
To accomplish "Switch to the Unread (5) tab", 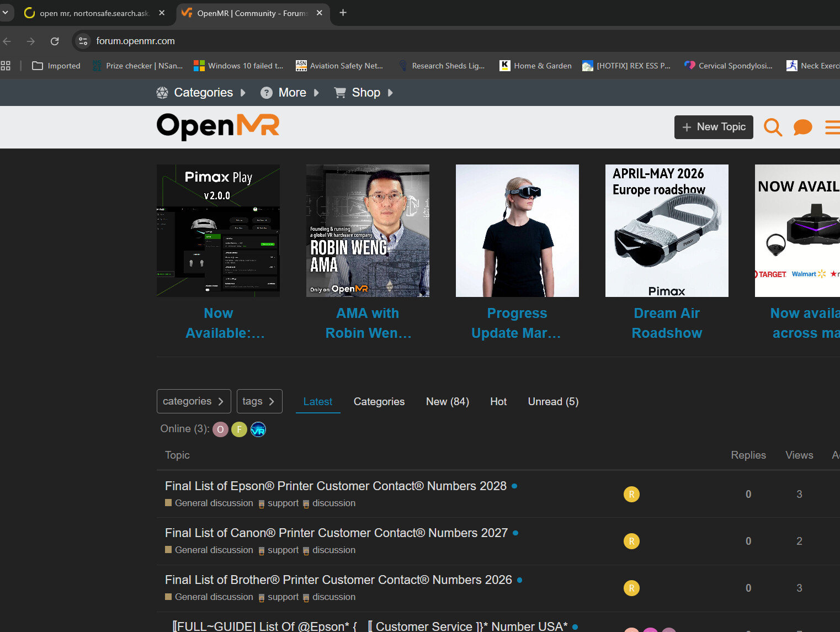I will point(553,402).
